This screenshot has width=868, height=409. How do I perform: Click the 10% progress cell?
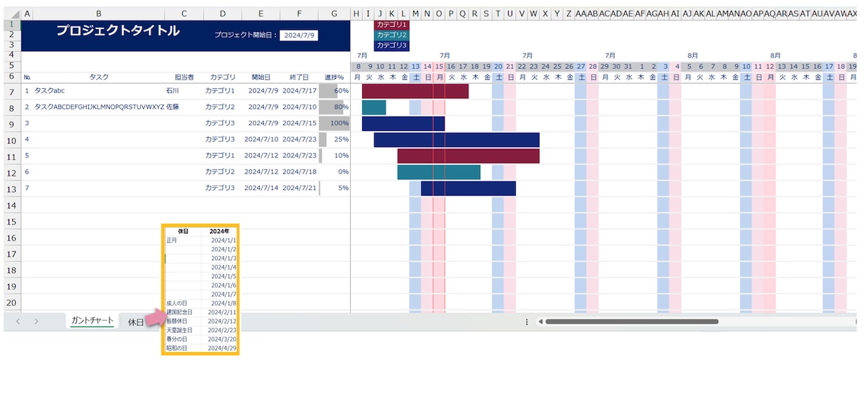click(x=334, y=155)
